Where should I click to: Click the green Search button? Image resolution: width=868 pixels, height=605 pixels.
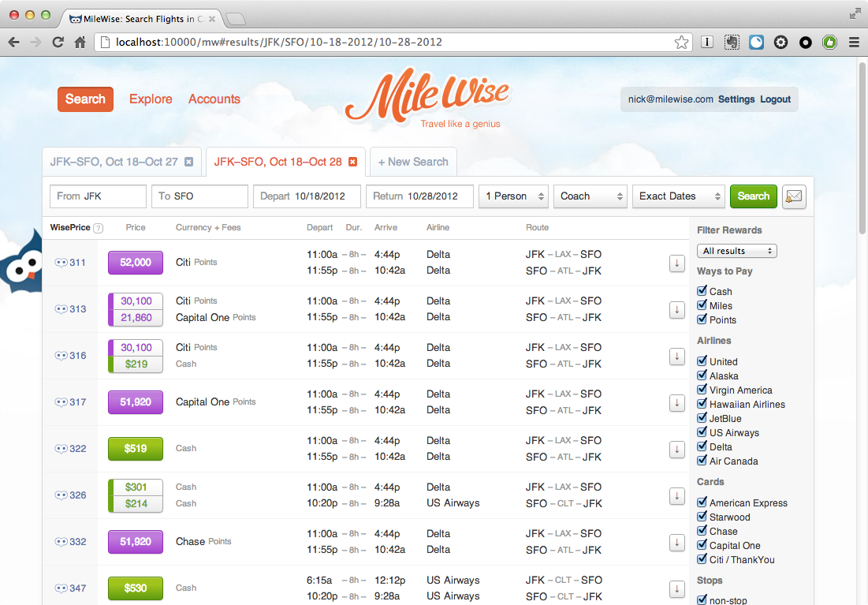[x=754, y=196]
